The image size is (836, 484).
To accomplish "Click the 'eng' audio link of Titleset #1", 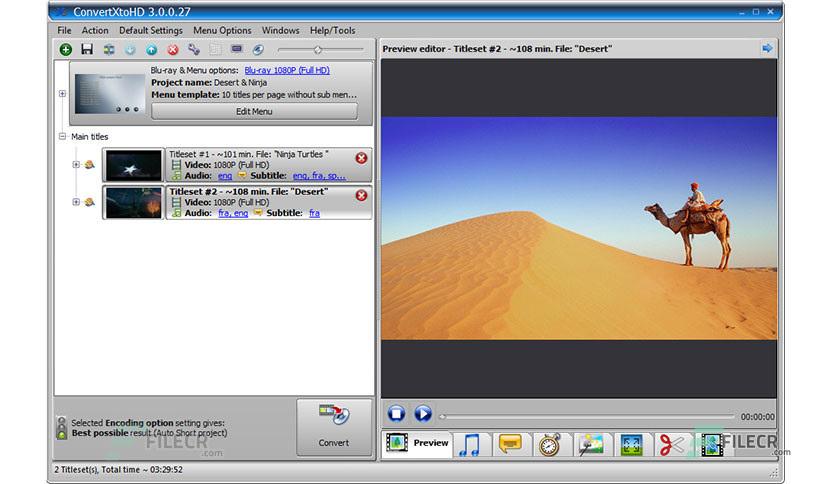I will [x=225, y=175].
